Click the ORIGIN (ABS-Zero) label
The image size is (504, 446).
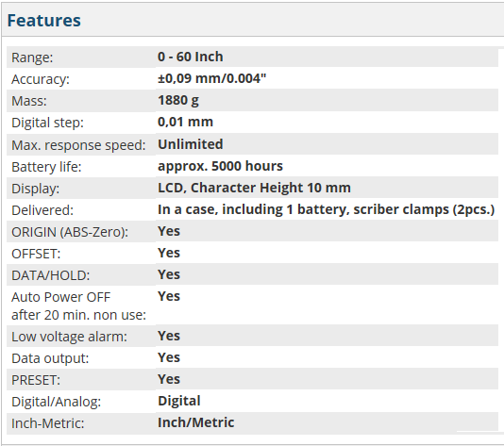coord(70,232)
